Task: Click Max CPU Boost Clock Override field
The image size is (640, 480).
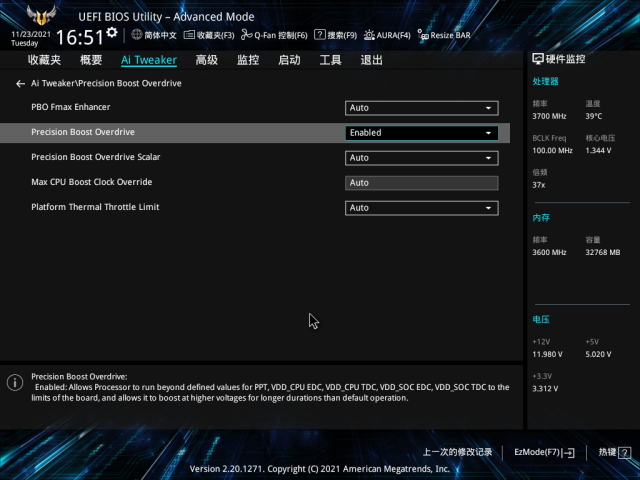Action: 421,183
